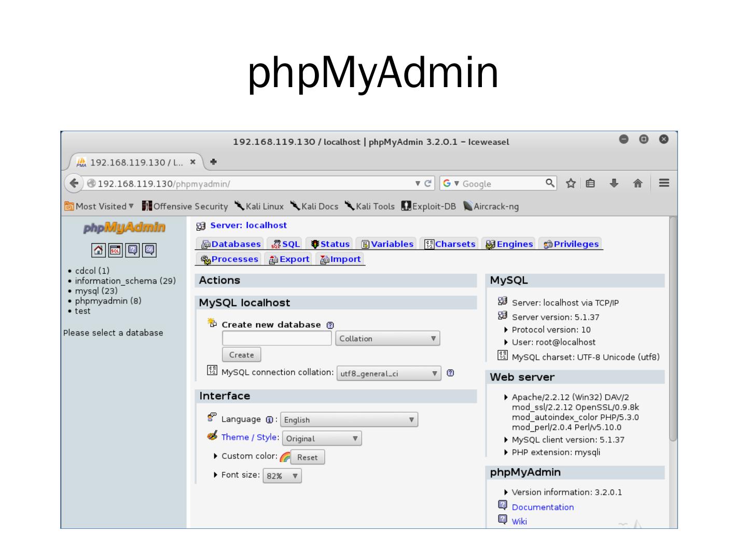Click the phpMyAdmin logo in sidebar
The width and height of the screenshot is (747, 560).
125,227
